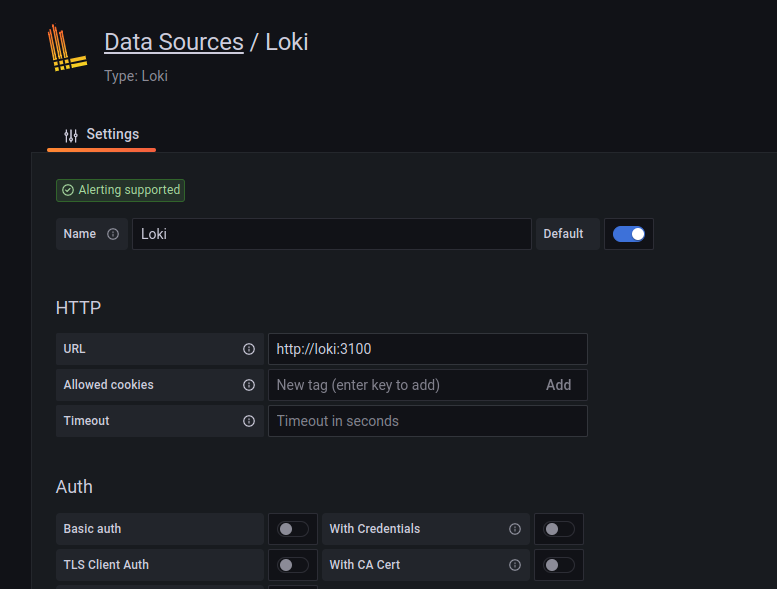Click the Alerting supported check icon
Viewport: 777px width, 589px height.
68,190
